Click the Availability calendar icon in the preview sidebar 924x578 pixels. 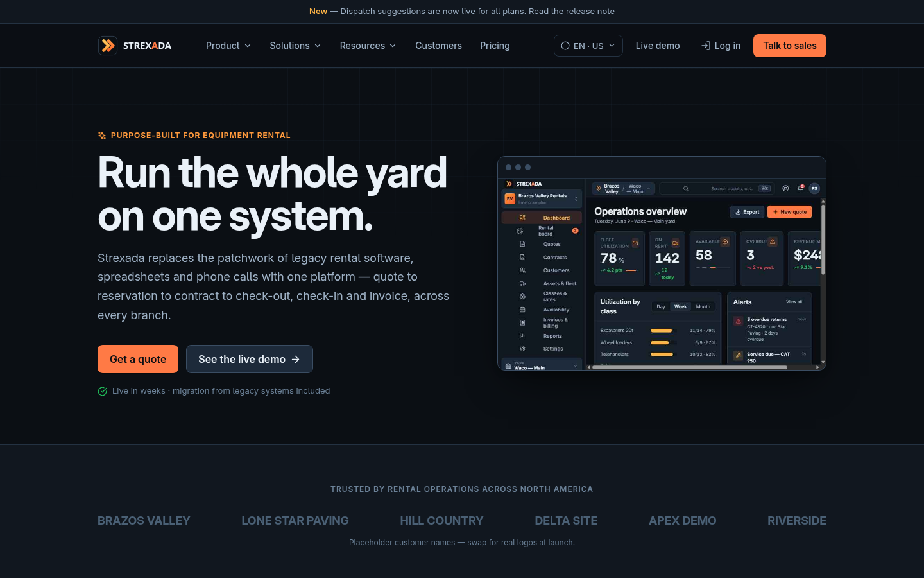pos(522,310)
